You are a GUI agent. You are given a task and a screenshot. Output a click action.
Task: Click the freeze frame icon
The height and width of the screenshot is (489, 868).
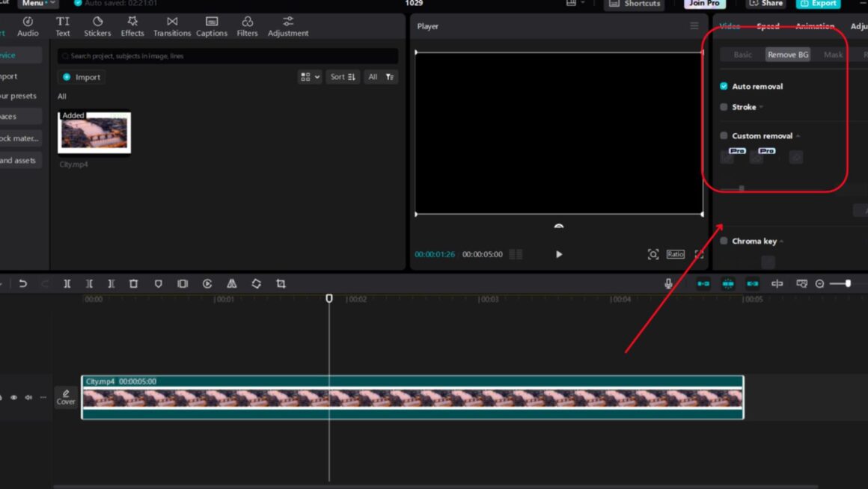point(183,284)
